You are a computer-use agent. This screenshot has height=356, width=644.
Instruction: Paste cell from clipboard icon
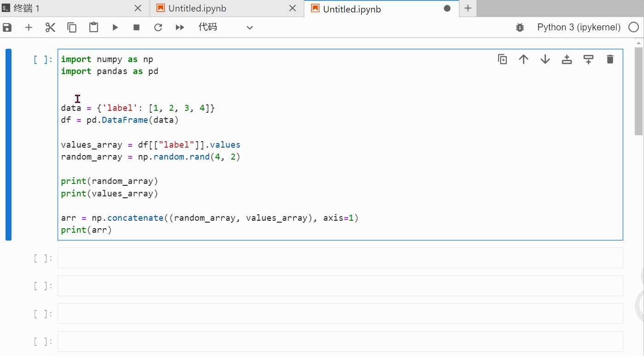pyautogui.click(x=93, y=28)
